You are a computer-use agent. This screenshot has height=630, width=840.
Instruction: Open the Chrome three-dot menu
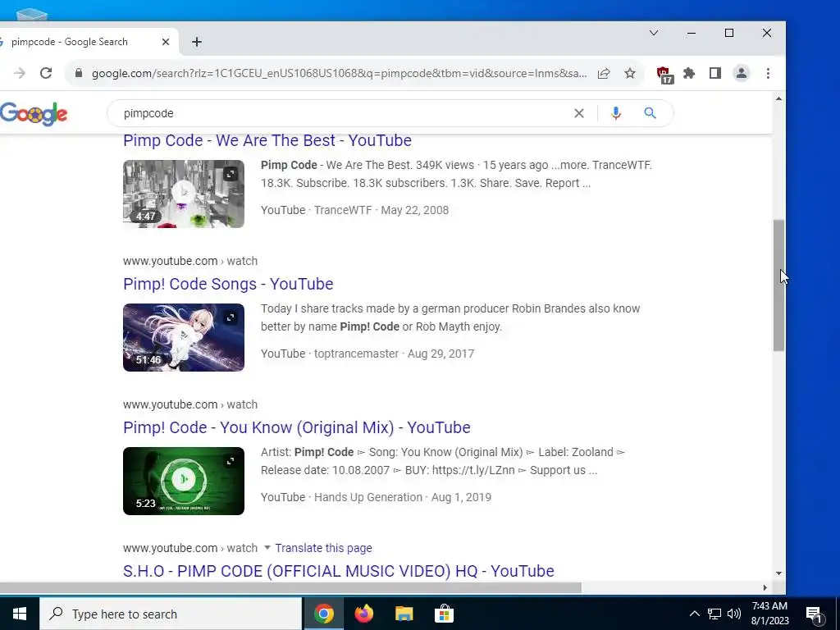pyautogui.click(x=768, y=73)
